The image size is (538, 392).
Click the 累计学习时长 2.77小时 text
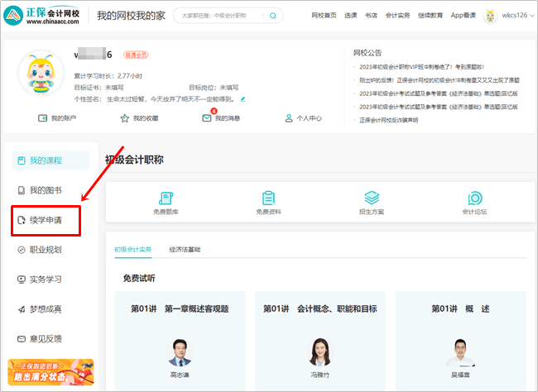(x=108, y=76)
